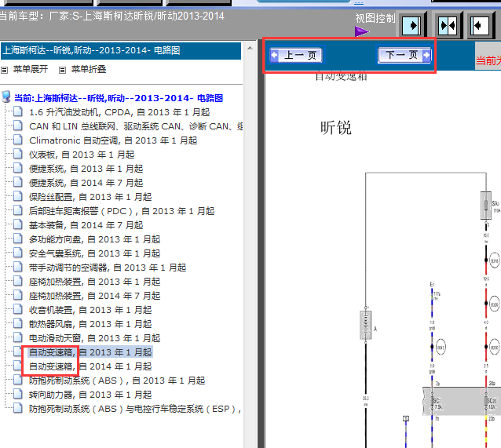This screenshot has width=501, height=448.
Task: Open 转向助力器 entry
Action: 90,395
